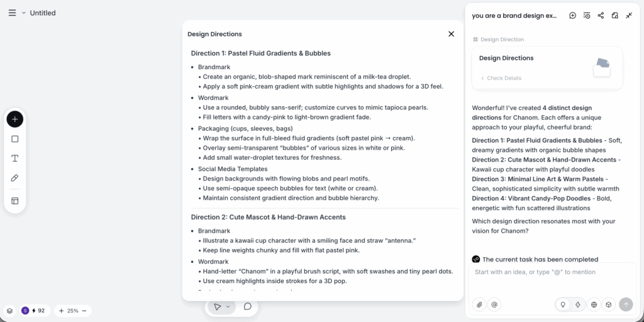Close the Design Directions panel
Screen dimensions: 644x322
pos(451,34)
